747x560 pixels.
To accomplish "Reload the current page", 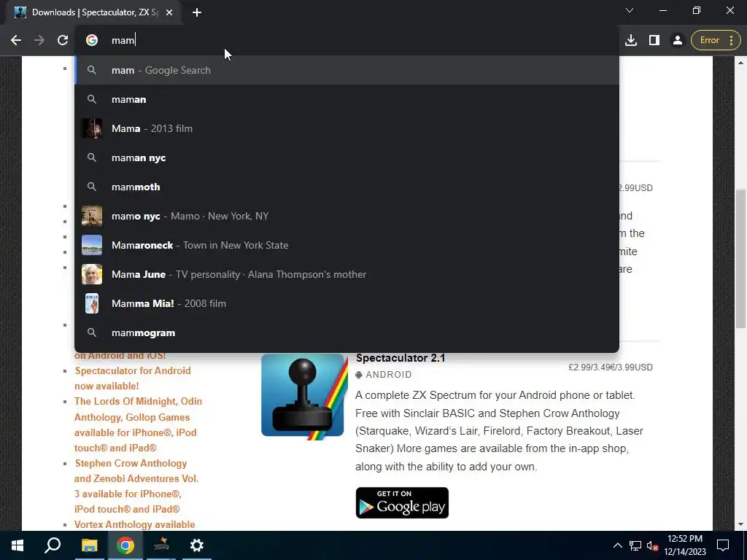I will click(x=63, y=41).
